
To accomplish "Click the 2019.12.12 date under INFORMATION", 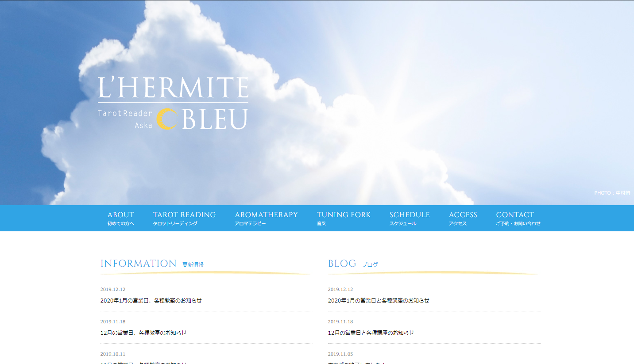I will pyautogui.click(x=113, y=290).
